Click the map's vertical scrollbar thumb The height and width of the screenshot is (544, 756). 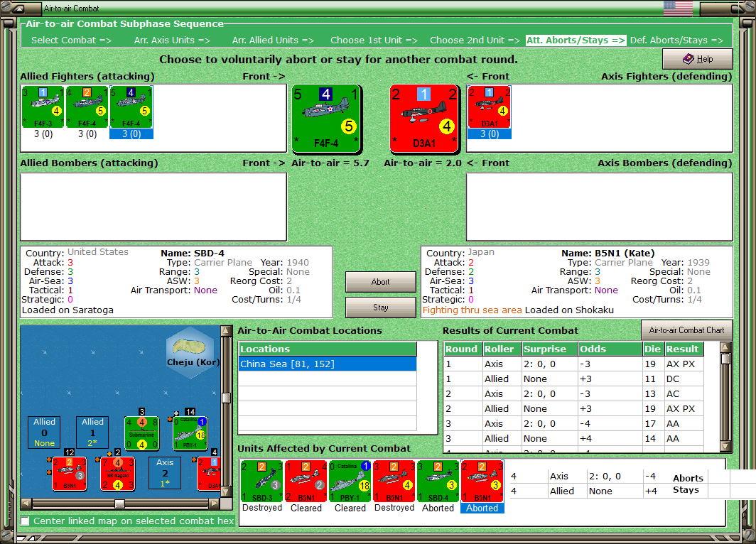(x=225, y=398)
